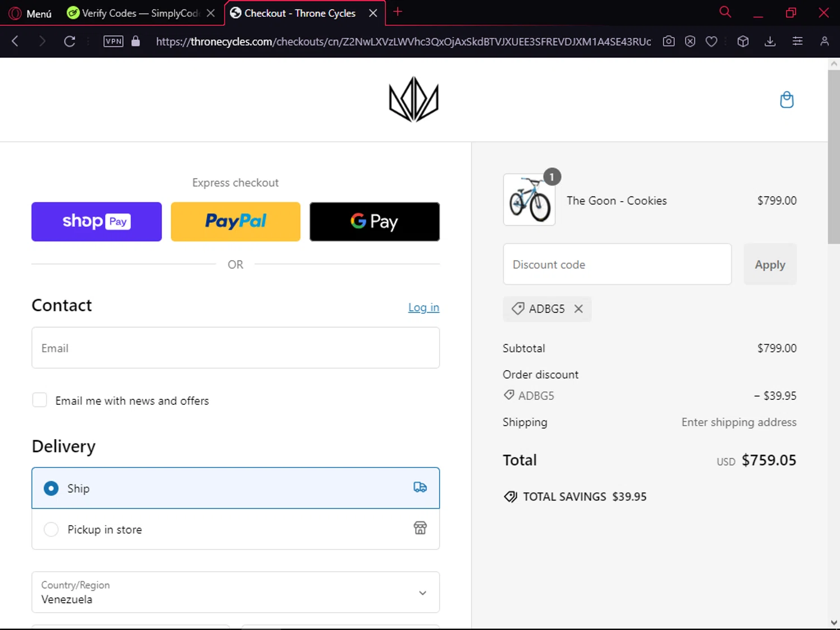Select the Checkout Throne Cycles tab
The height and width of the screenshot is (630, 840).
tap(300, 13)
